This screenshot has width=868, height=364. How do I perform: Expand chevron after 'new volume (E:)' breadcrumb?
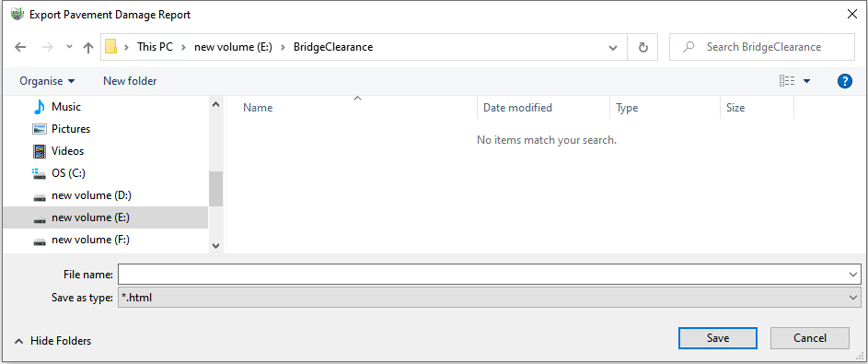283,47
